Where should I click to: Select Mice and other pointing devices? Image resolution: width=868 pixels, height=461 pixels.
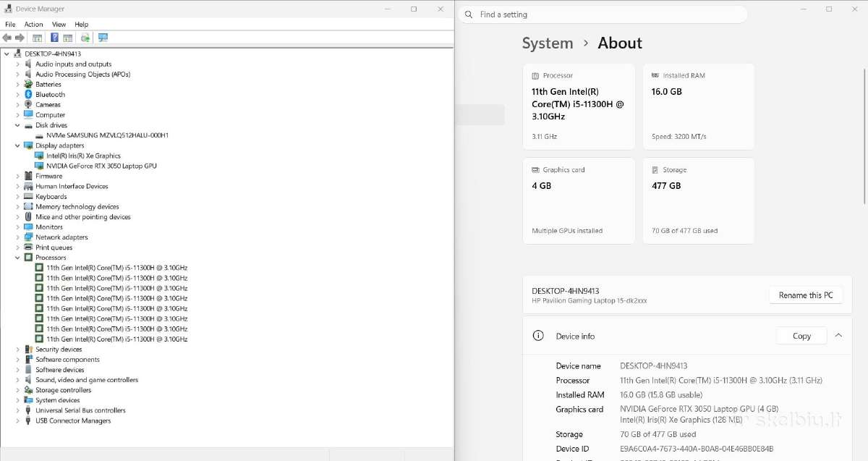coord(83,217)
